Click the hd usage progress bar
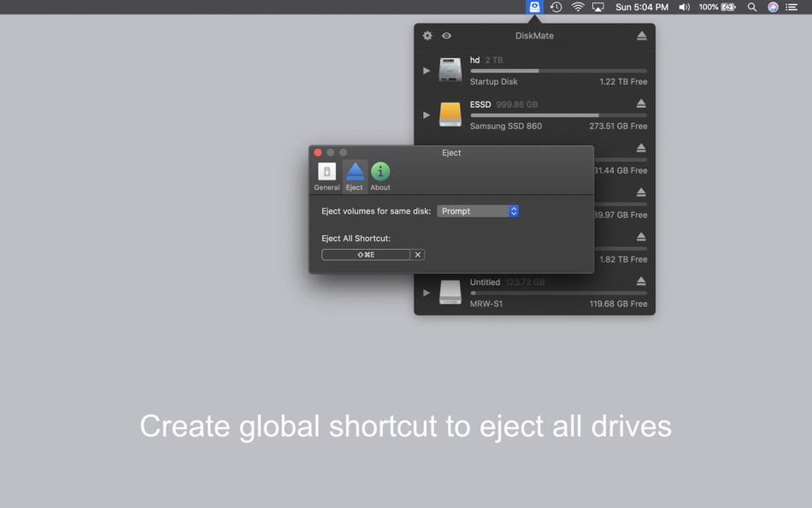 (558, 70)
